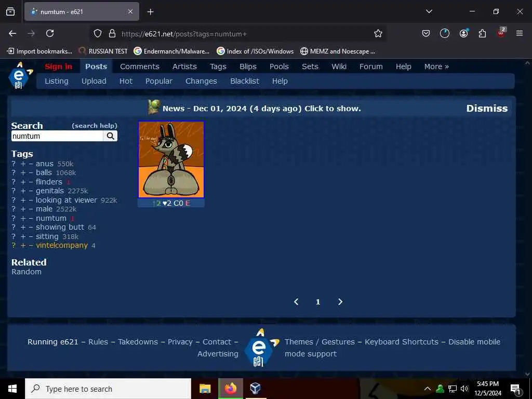Viewport: 532px width, 399px height.
Task: Click the circular timer extension icon
Action: coord(445,33)
